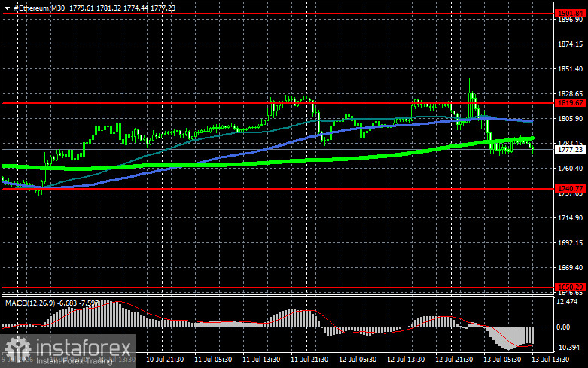588x368 pixels.
Task: Click the triangle arrow beside #Ethereum title
Action: 7,8
